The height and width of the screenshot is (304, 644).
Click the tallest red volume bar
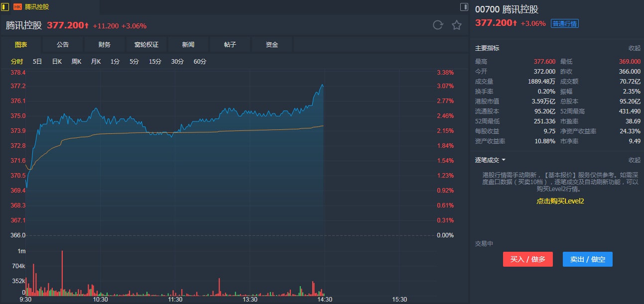point(62,271)
